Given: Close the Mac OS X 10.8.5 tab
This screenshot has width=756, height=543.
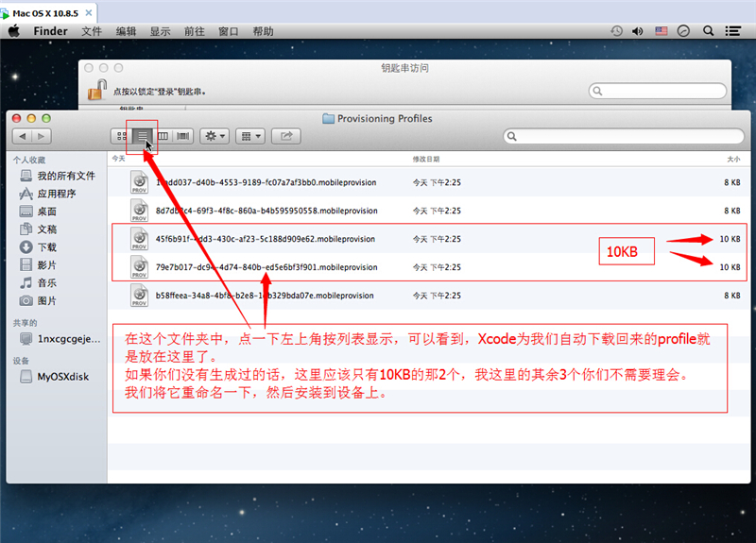Looking at the screenshot, I should click(89, 13).
